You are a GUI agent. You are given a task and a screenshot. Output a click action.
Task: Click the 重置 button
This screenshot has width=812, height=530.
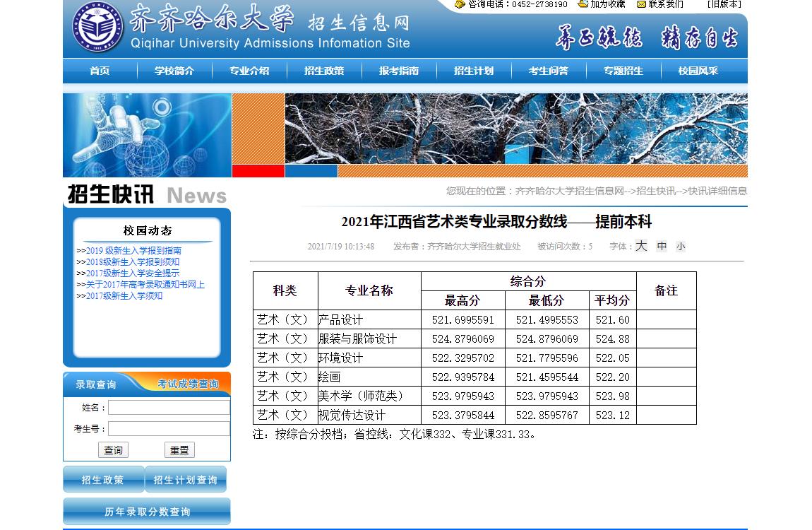[179, 450]
